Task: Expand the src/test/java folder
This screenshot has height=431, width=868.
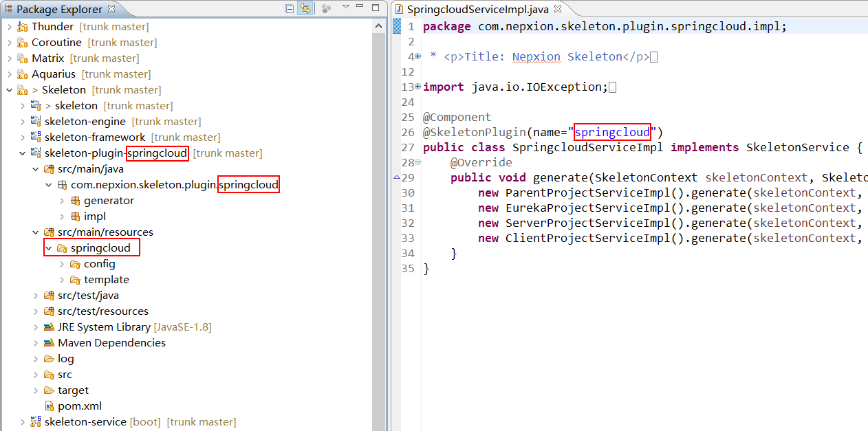Action: point(35,296)
